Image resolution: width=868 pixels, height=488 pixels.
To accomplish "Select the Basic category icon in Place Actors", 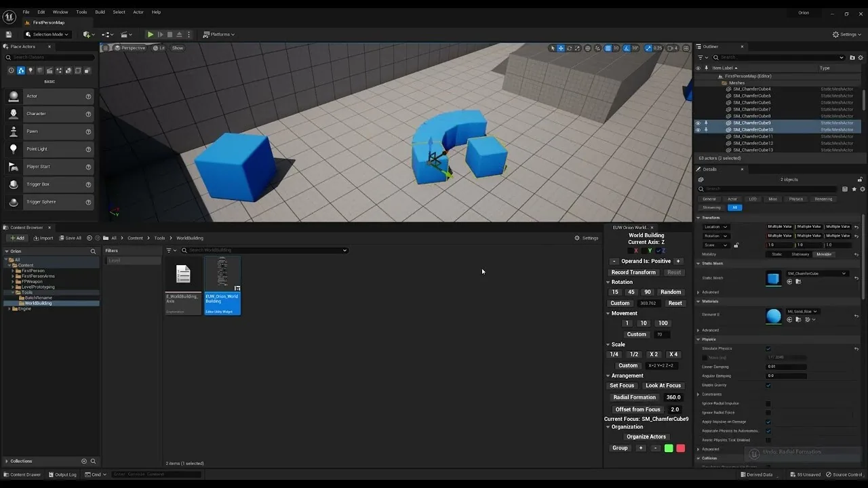I will click(21, 70).
